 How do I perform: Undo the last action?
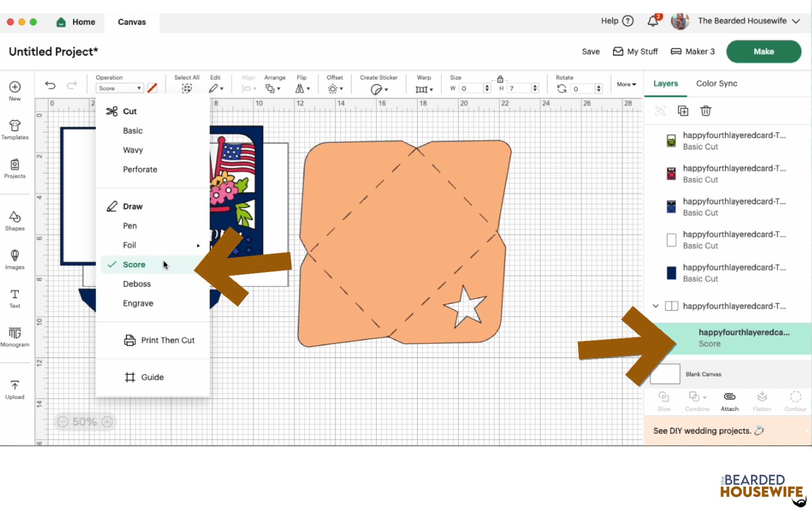pos(50,85)
